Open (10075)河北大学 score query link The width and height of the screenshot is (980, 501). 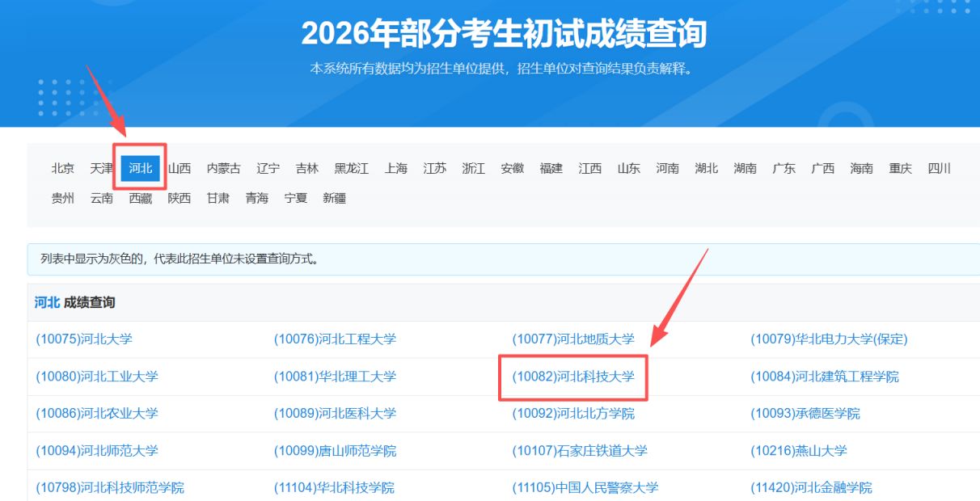tap(84, 339)
